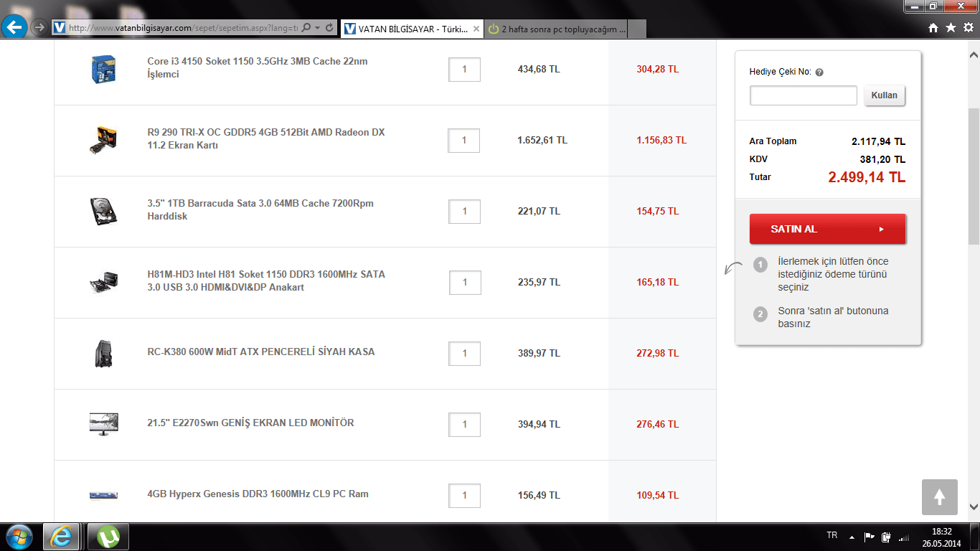The width and height of the screenshot is (980, 551).
Task: Open the Action Center flag icon
Action: point(870,536)
